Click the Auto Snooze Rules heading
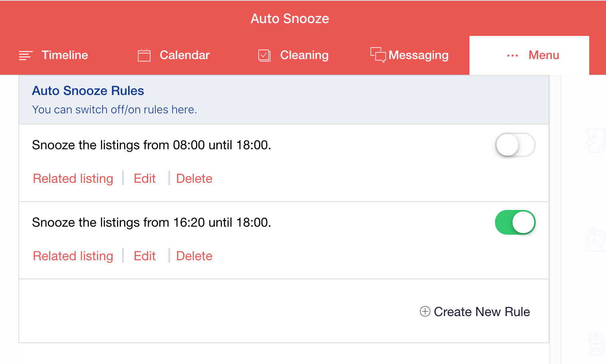 88,91
